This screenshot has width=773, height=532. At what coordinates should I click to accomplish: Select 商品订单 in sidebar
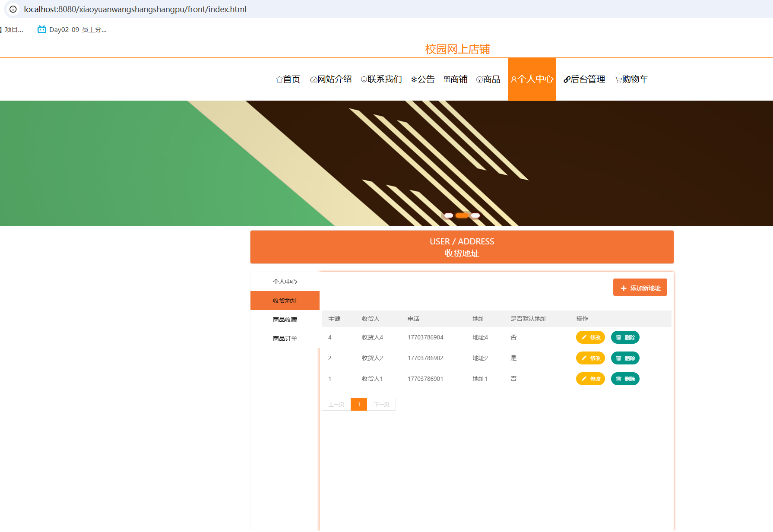coord(285,339)
